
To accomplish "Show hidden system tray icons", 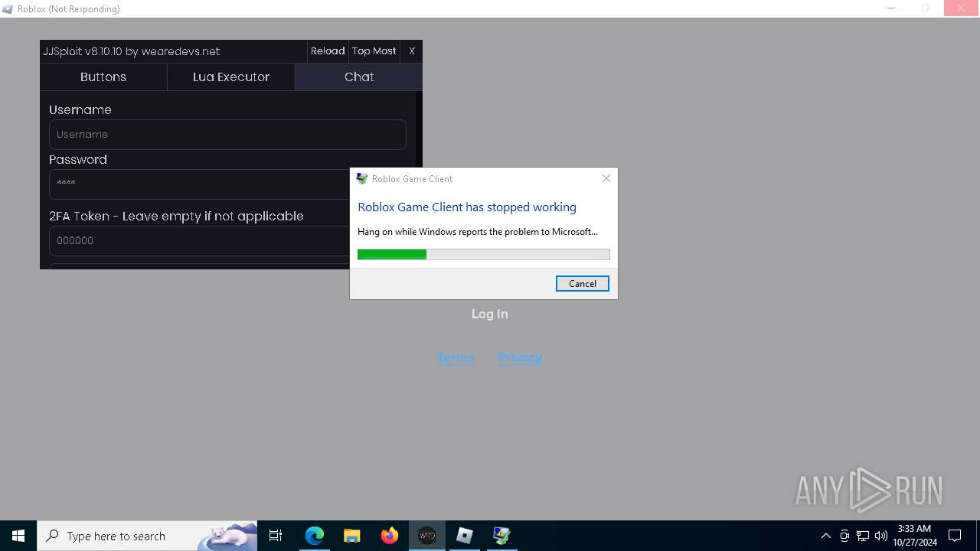I will tap(825, 536).
